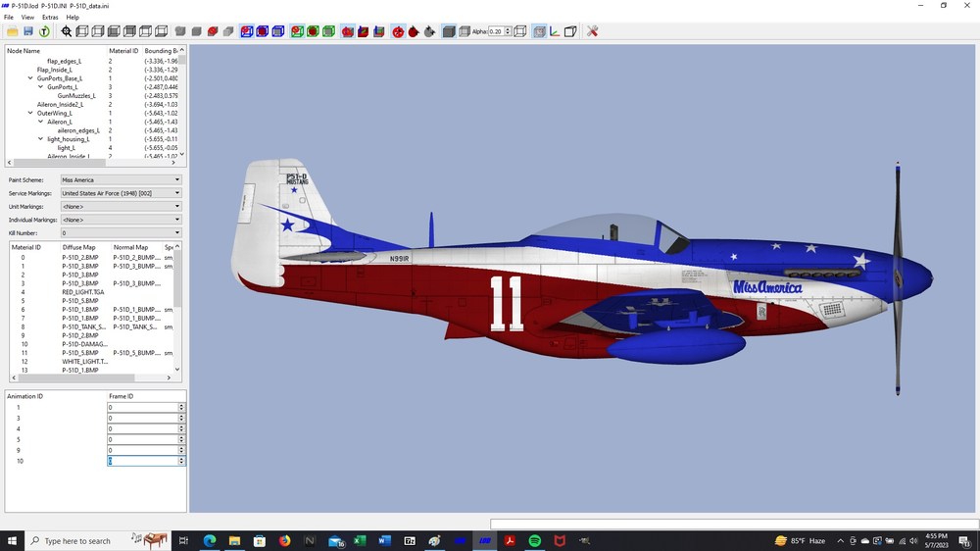Select the GunMuzzles_L node
Viewport: 980px width, 551px height.
(76, 96)
